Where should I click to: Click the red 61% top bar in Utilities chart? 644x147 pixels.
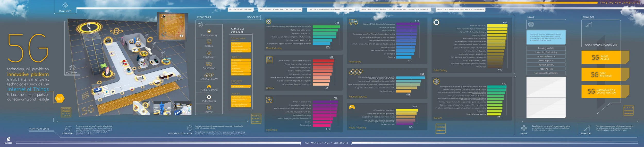tap(323, 61)
